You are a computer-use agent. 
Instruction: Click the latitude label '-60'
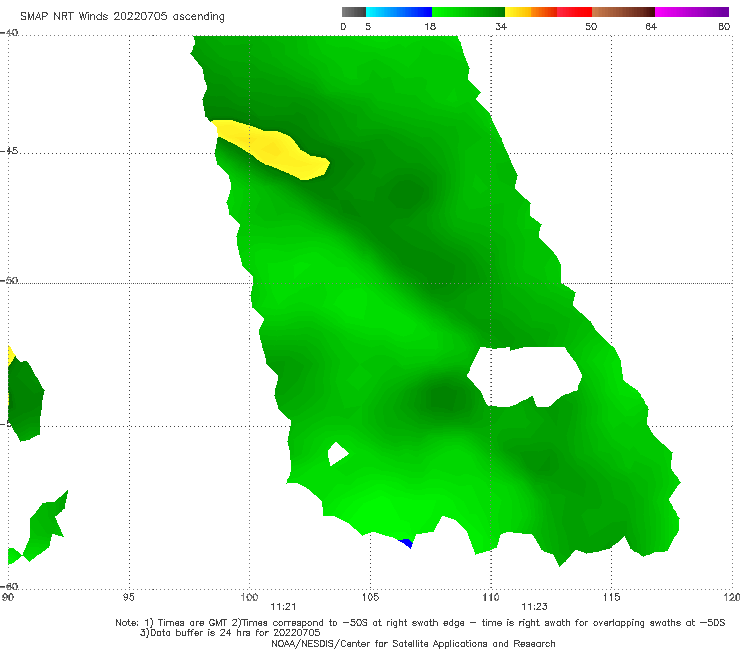tap(9, 586)
